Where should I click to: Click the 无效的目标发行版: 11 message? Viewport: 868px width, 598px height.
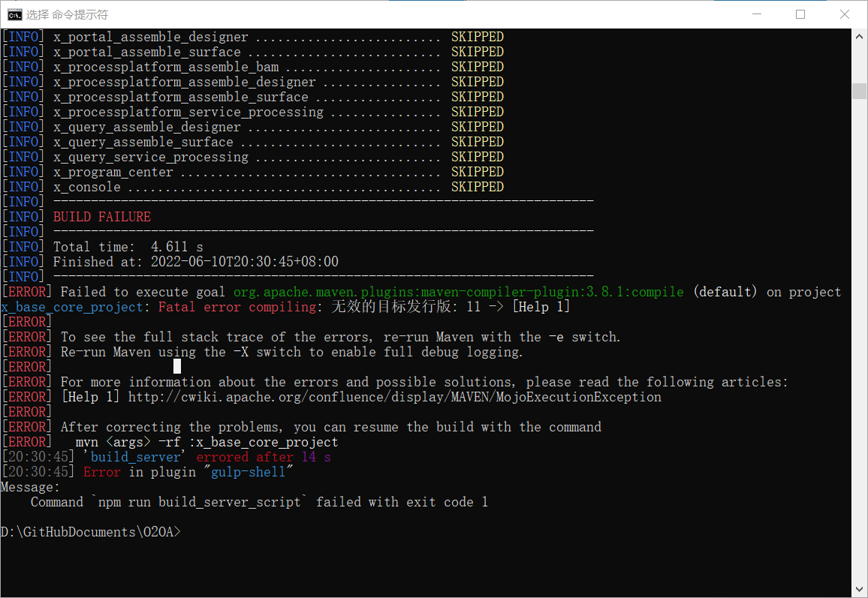click(x=405, y=307)
